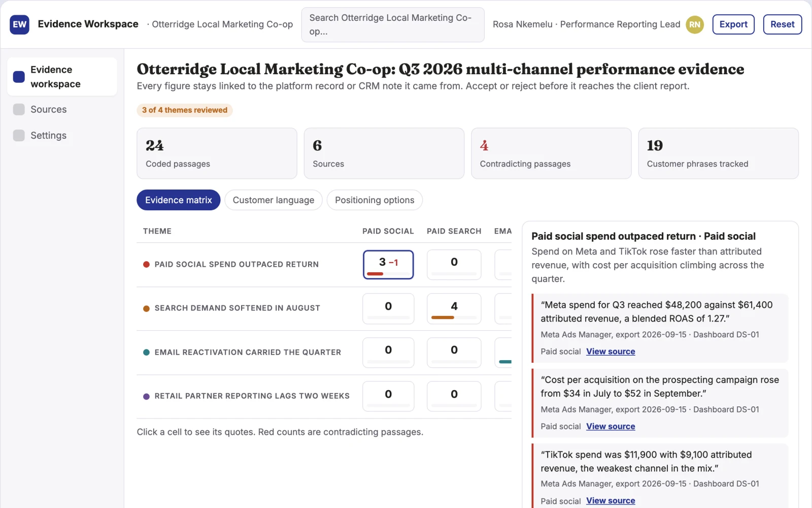Select Paid Social cell for search demand row
Image resolution: width=812 pixels, height=508 pixels.
coord(388,308)
